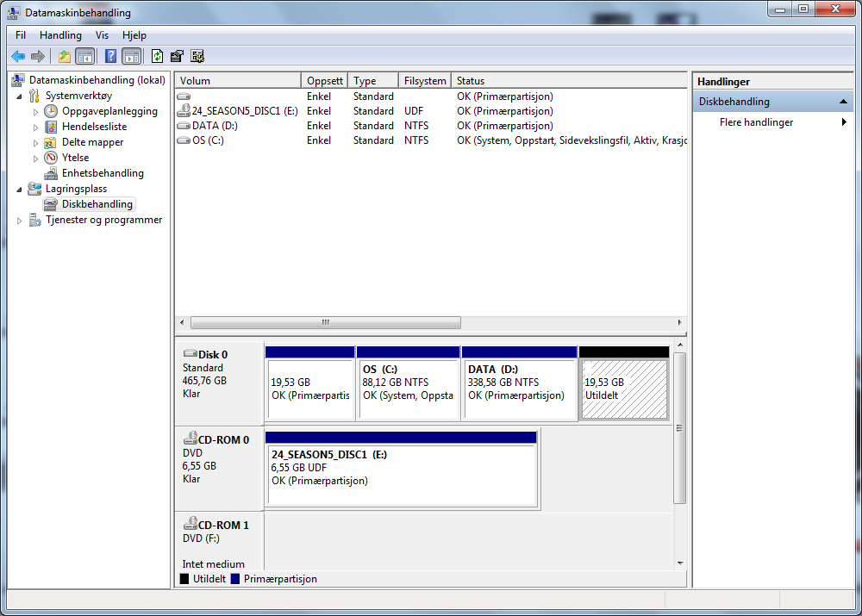Click the Hendelsesliste icon in tree

pos(51,127)
